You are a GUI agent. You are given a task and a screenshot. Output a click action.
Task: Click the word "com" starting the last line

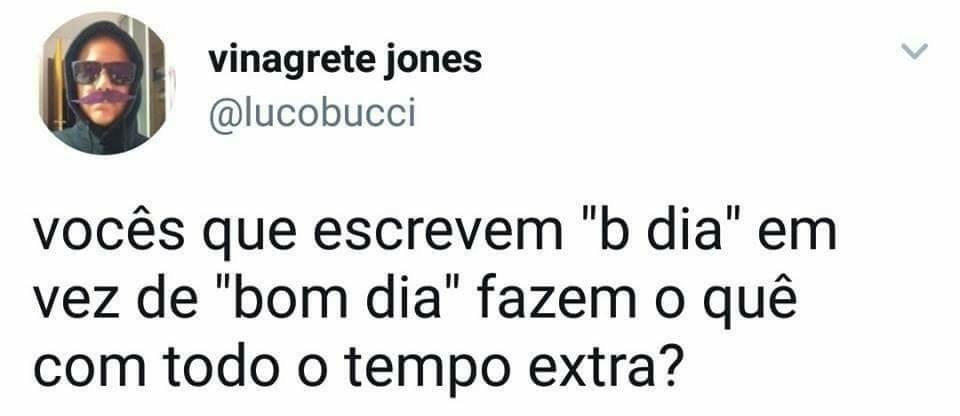click(x=89, y=369)
